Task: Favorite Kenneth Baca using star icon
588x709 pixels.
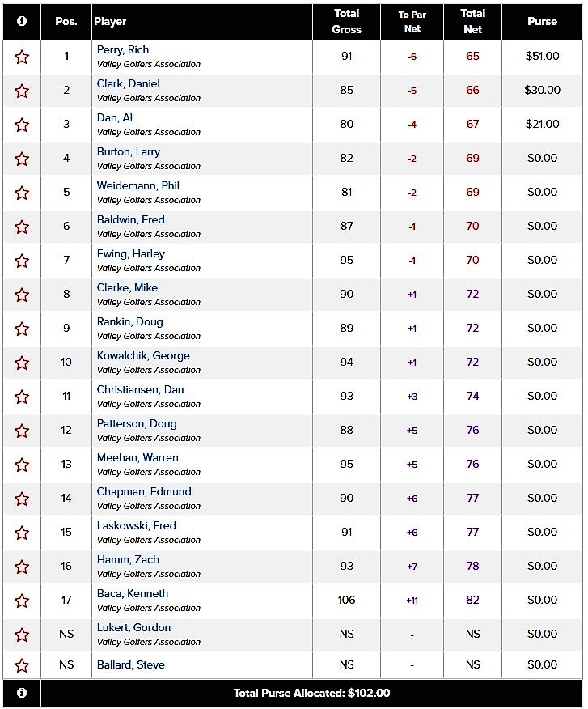Action: coord(22,601)
